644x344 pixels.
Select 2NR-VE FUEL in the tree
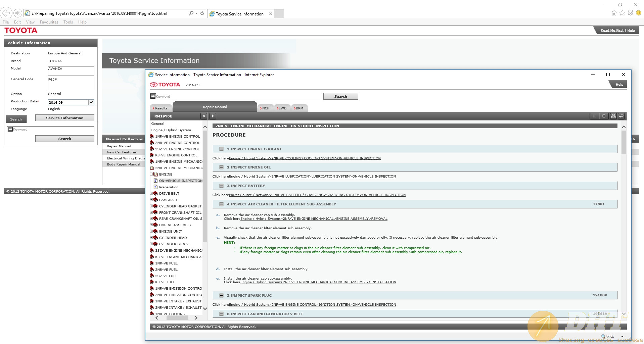point(166,269)
